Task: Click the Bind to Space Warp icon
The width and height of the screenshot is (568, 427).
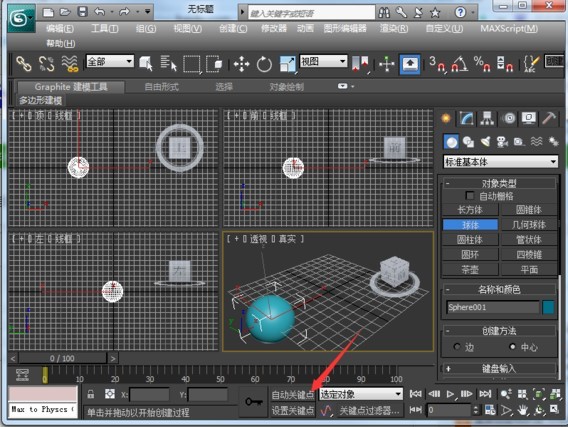Action: point(70,64)
